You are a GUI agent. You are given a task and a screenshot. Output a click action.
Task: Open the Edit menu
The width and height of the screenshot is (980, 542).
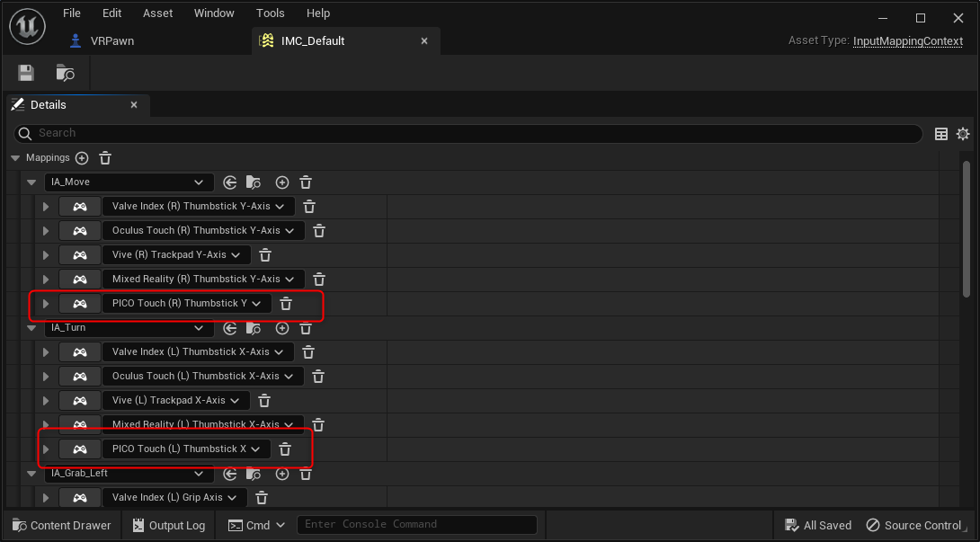pyautogui.click(x=111, y=13)
